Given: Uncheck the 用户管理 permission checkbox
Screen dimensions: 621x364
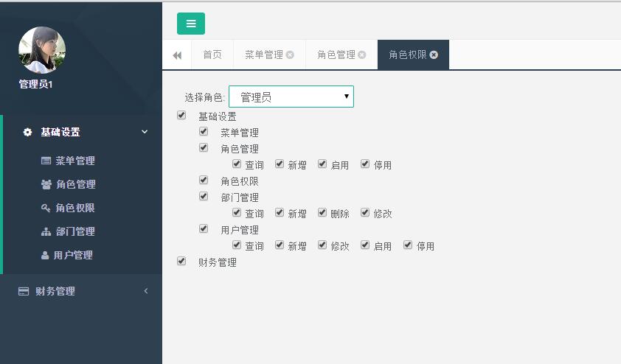Looking at the screenshot, I should [204, 228].
